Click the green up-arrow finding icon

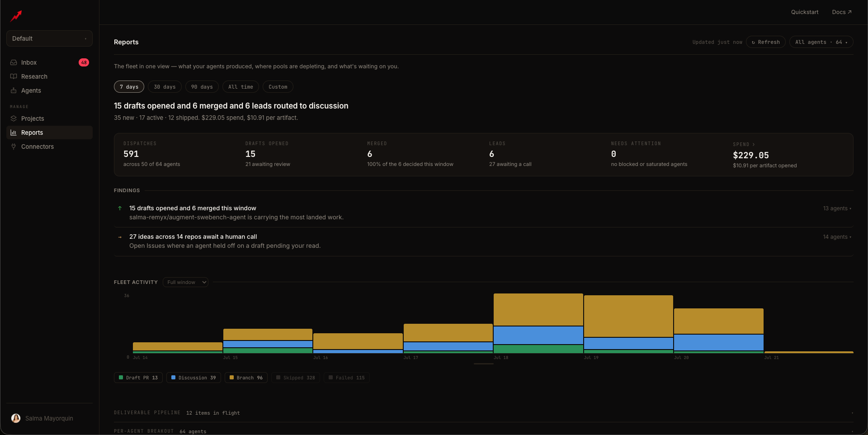click(x=120, y=208)
